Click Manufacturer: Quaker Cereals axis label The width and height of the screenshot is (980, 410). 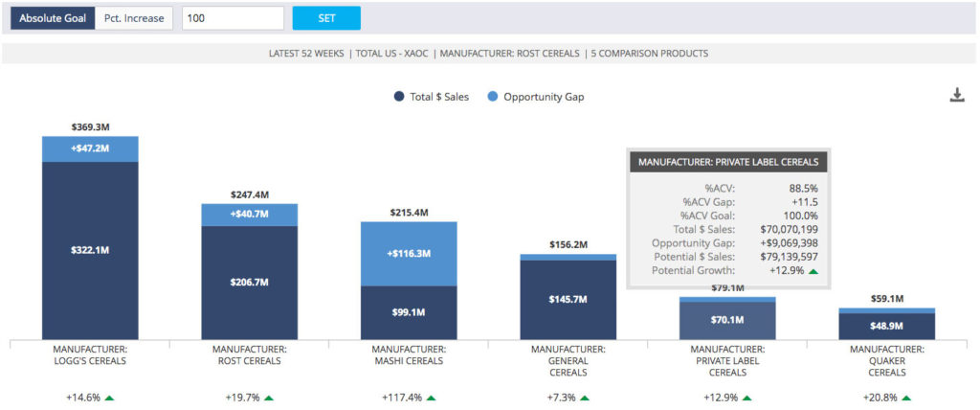pyautogui.click(x=887, y=360)
